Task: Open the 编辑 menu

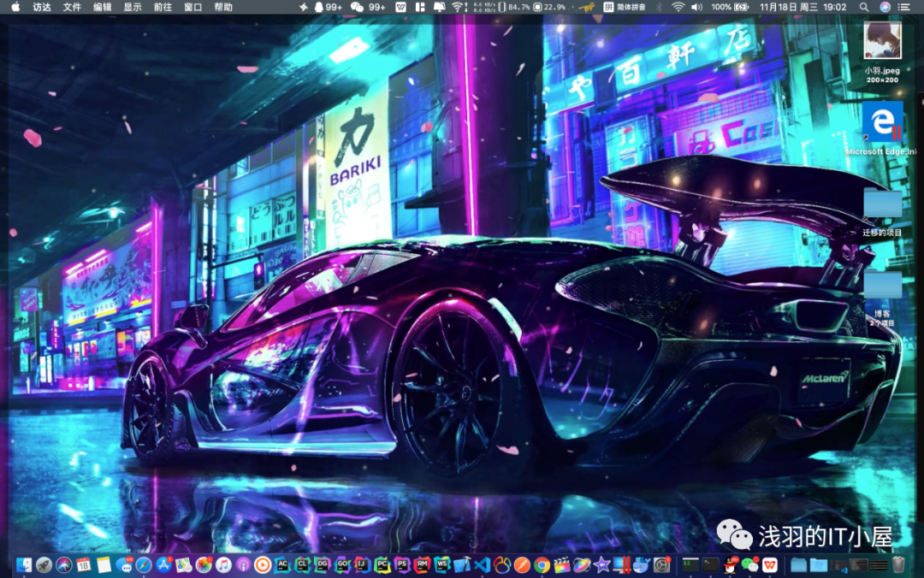Action: click(x=103, y=7)
